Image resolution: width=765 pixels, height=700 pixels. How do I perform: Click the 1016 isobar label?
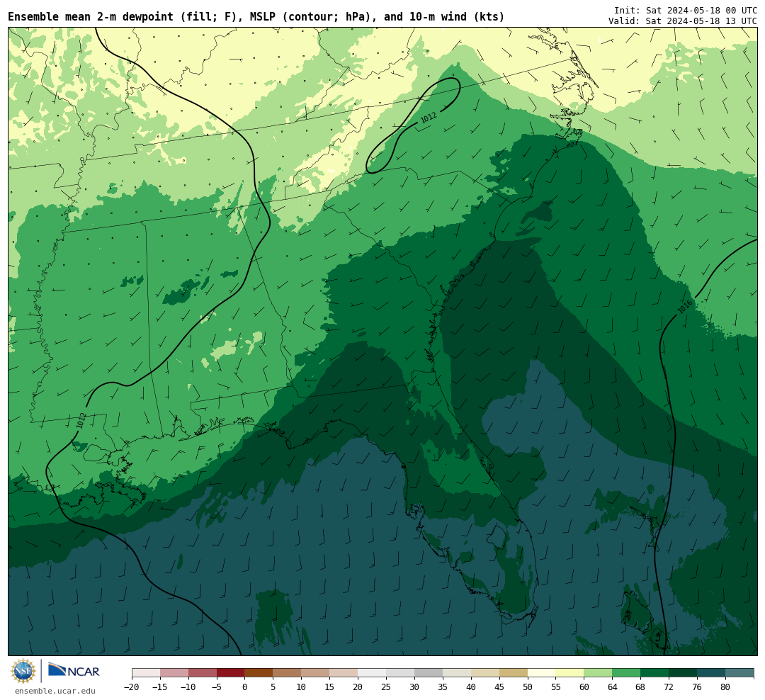pyautogui.click(x=685, y=307)
